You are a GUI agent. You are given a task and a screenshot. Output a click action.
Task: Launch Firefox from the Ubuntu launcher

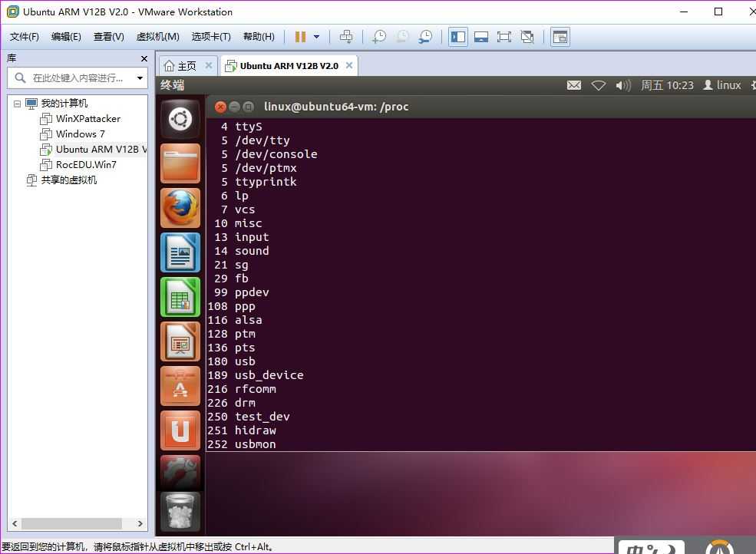pos(180,208)
